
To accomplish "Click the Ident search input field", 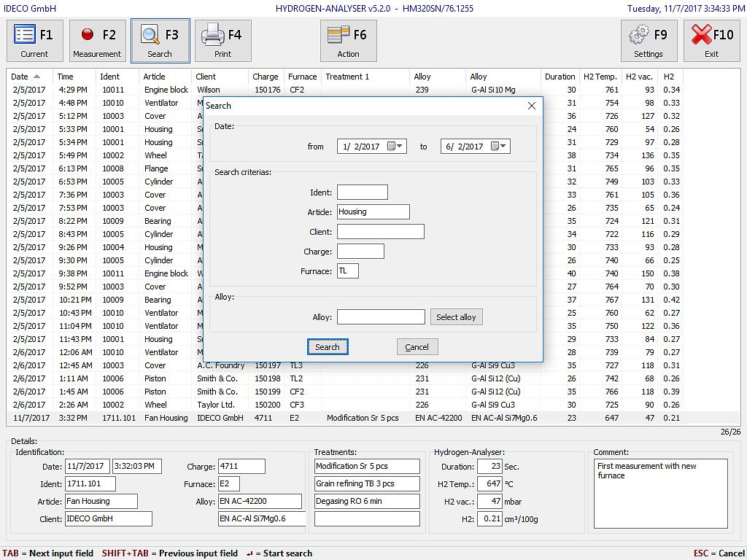I will (362, 192).
